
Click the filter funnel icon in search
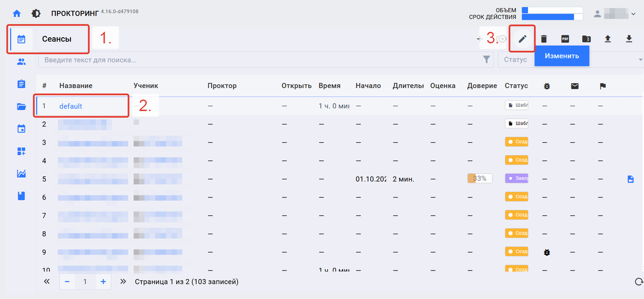487,60
